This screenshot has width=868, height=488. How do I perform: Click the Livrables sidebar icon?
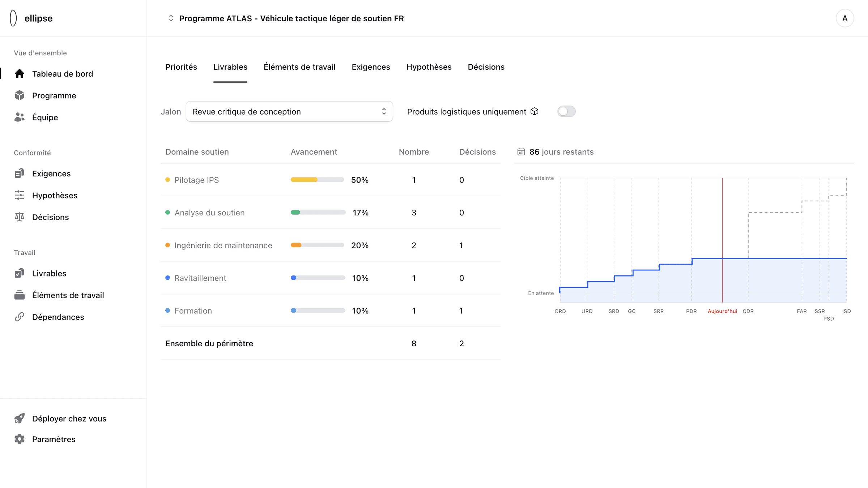20,273
